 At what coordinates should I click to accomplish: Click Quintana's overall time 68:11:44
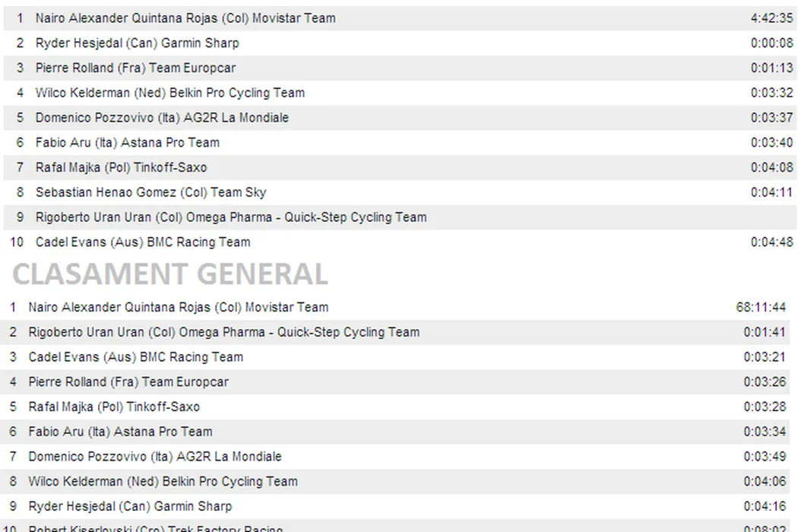click(761, 308)
